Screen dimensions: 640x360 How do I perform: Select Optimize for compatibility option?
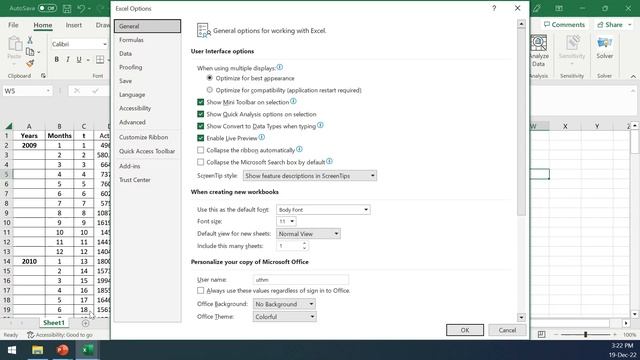click(x=210, y=90)
